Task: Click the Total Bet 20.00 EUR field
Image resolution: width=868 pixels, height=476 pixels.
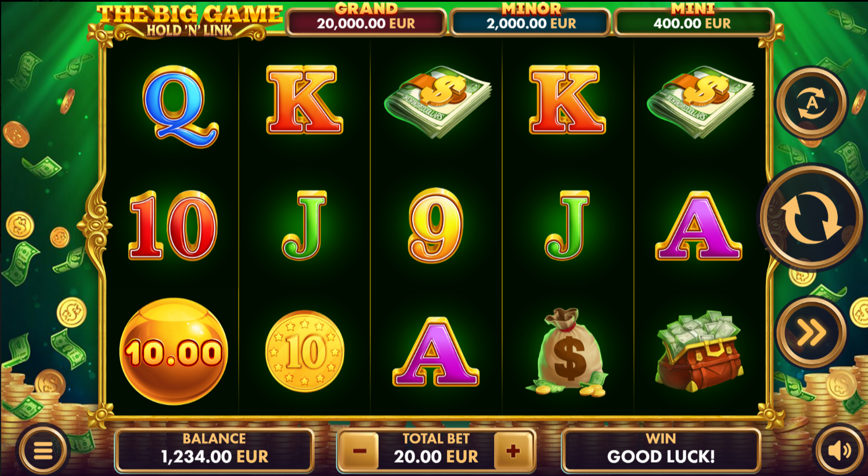Action: 436,450
